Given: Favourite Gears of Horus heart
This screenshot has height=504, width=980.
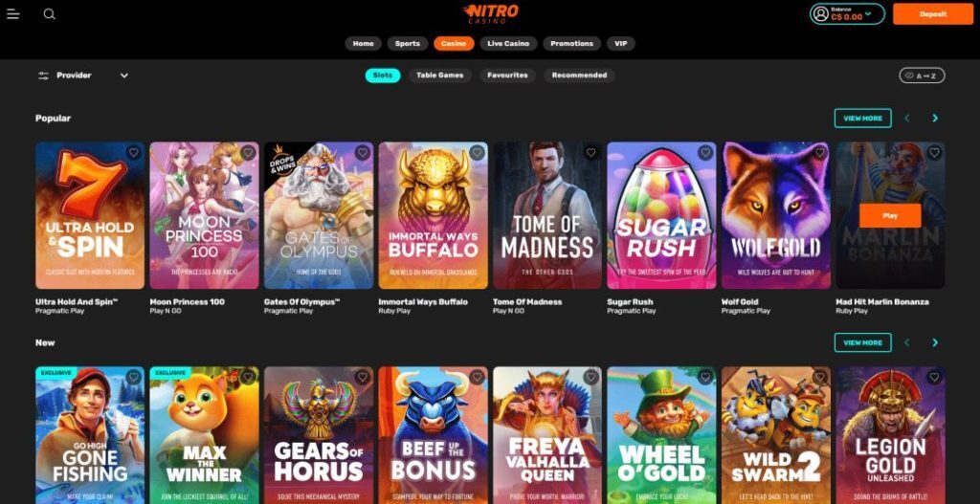Looking at the screenshot, I should [x=363, y=377].
